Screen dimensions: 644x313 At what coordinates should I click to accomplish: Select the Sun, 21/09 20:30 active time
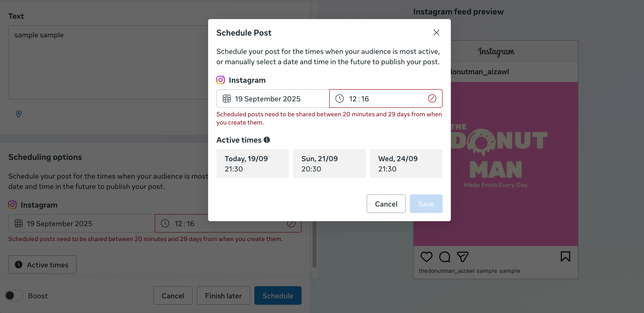tap(329, 163)
